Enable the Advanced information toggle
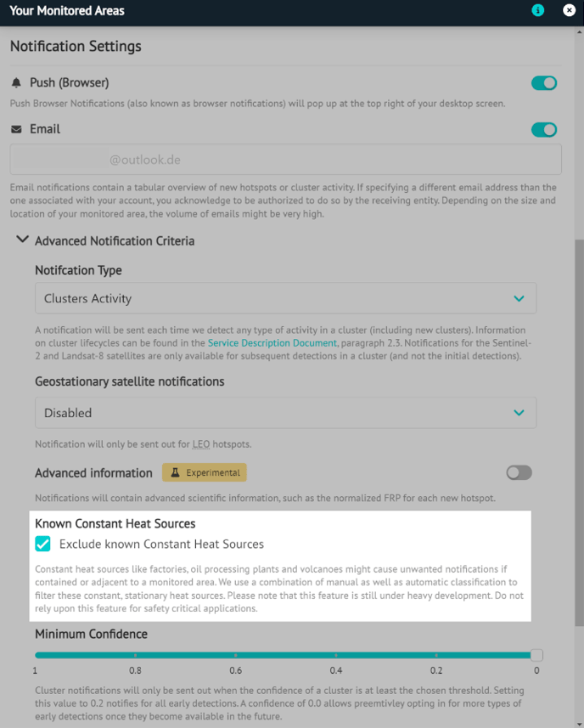 [519, 472]
